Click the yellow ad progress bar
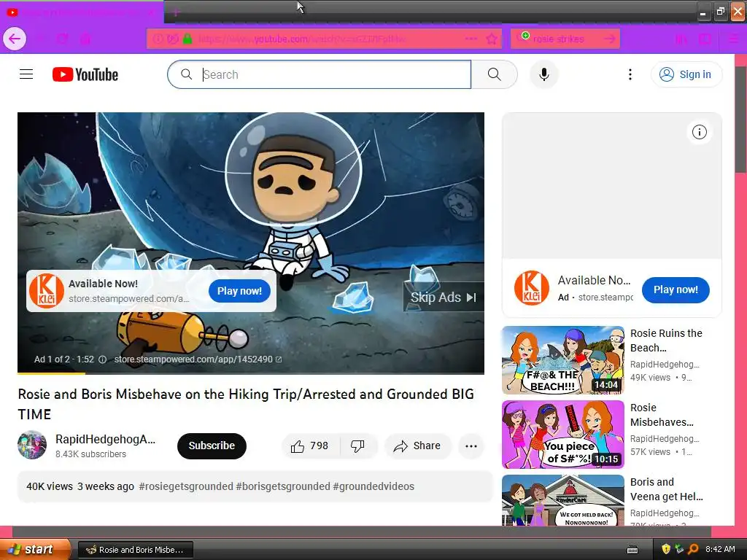 tap(52, 373)
